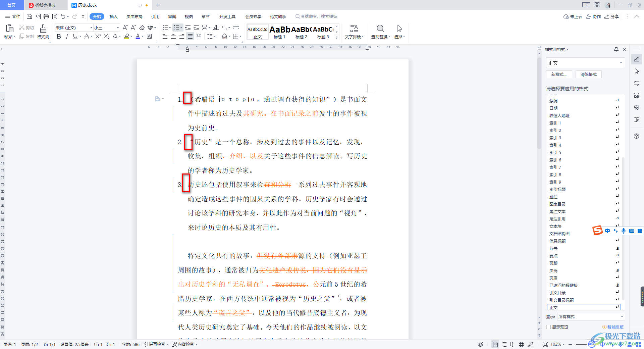The height and width of the screenshot is (349, 644).
Task: Click the 新样式... button
Action: tap(559, 74)
